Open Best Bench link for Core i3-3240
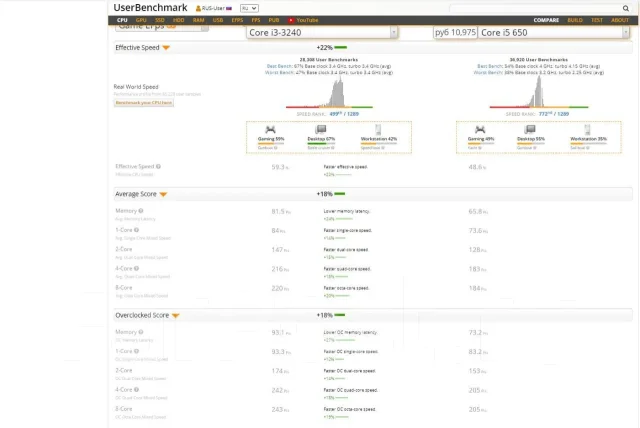Viewport: 640px width, 428px height. coord(279,66)
